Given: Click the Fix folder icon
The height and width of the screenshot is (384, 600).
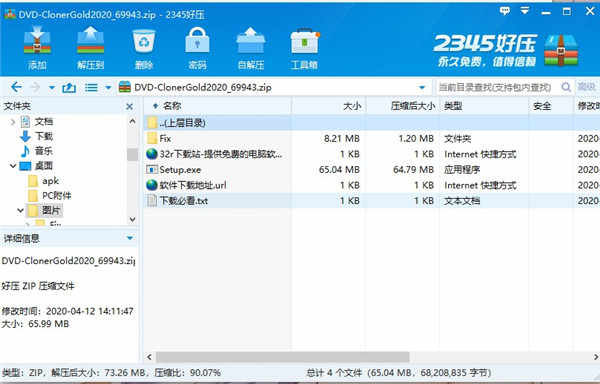Looking at the screenshot, I should tap(152, 138).
